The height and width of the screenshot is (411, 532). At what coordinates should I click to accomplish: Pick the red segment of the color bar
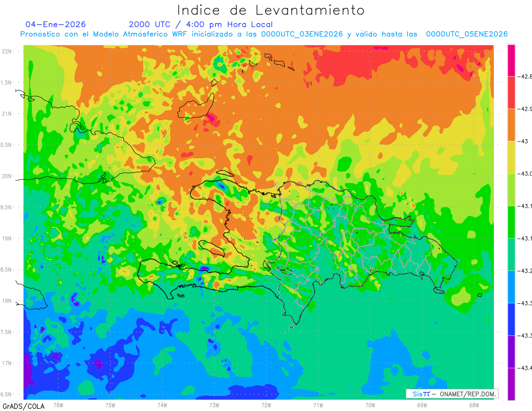511,93
